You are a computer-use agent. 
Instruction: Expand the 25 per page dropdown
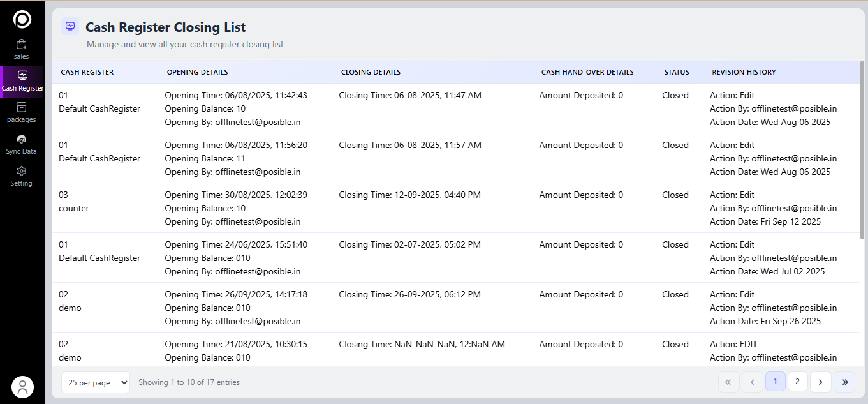[x=96, y=382]
